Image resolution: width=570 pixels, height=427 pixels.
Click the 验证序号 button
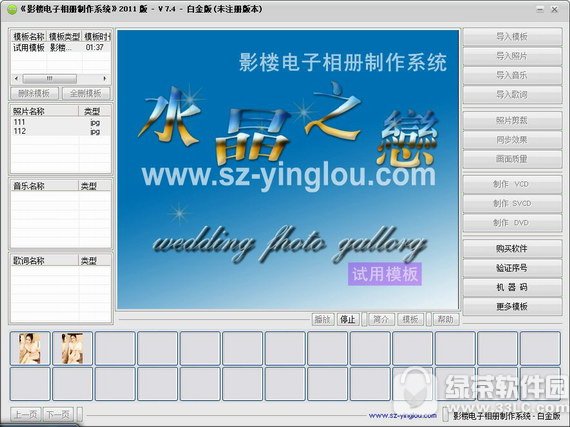point(512,268)
